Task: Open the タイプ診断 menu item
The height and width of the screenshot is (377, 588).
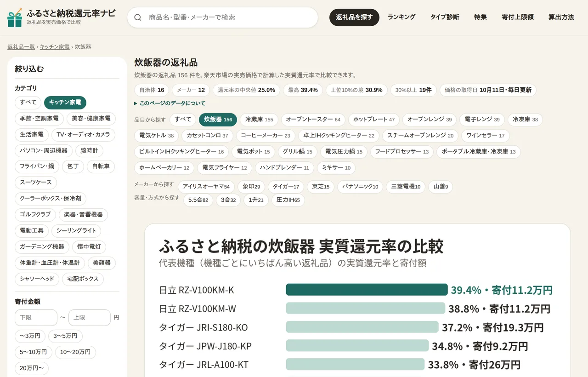Action: (x=445, y=17)
